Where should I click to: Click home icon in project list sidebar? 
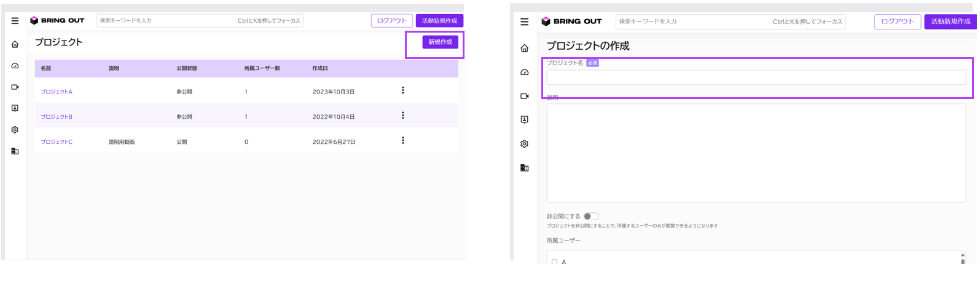click(x=15, y=44)
